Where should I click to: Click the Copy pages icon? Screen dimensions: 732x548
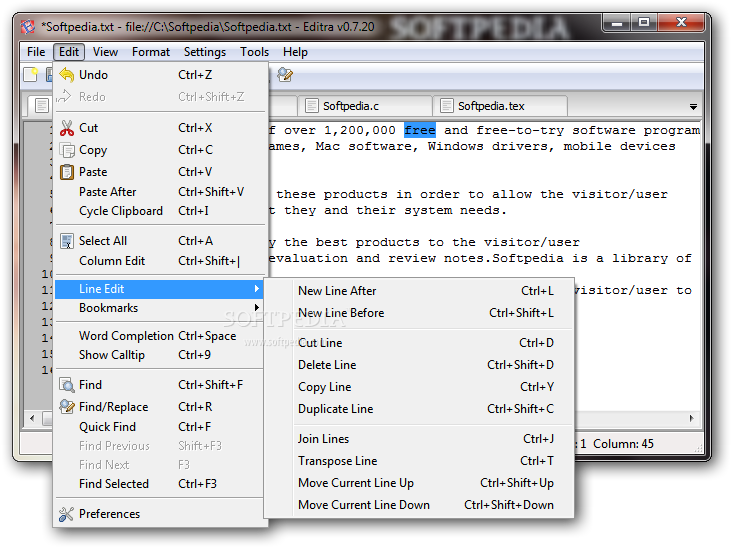[x=67, y=150]
